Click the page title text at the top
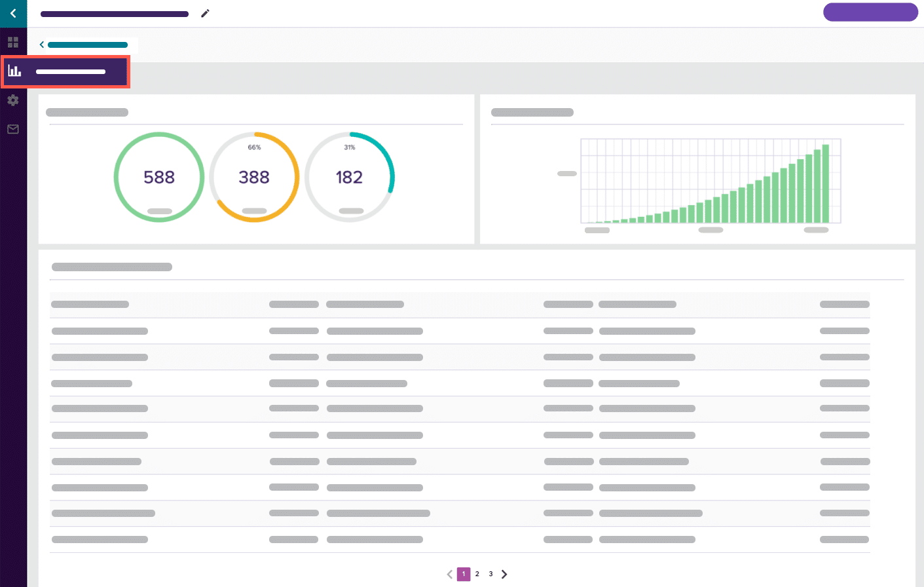Image resolution: width=924 pixels, height=587 pixels. (115, 14)
